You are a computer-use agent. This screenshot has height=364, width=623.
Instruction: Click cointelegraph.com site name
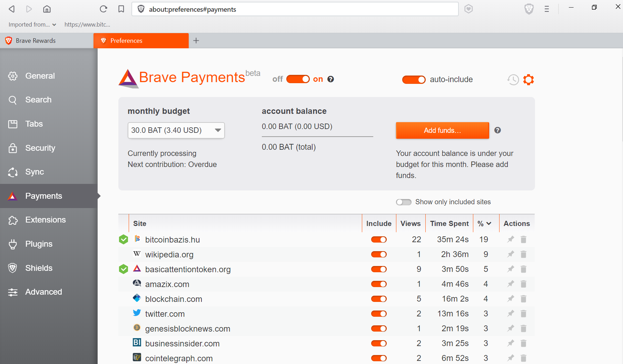pos(179,358)
